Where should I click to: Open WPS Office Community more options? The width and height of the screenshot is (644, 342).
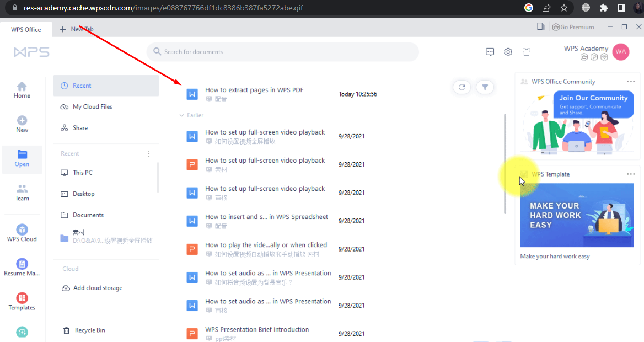tap(630, 81)
